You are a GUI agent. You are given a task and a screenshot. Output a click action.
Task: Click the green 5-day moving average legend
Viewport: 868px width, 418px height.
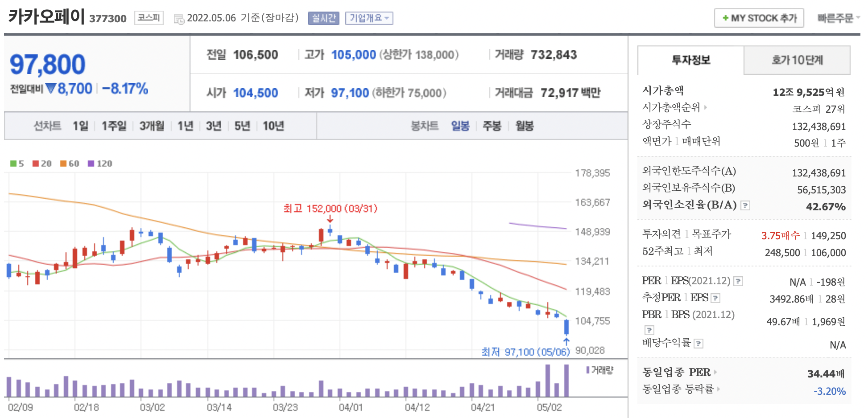(x=17, y=164)
